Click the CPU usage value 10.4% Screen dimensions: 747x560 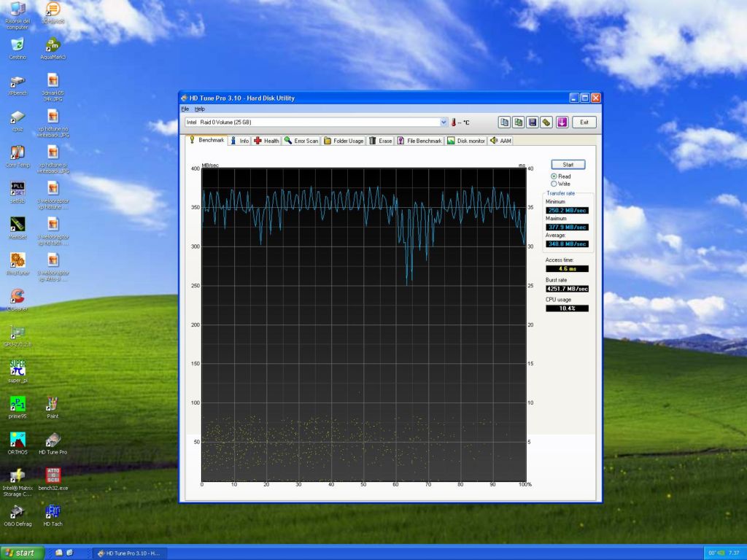tap(567, 308)
